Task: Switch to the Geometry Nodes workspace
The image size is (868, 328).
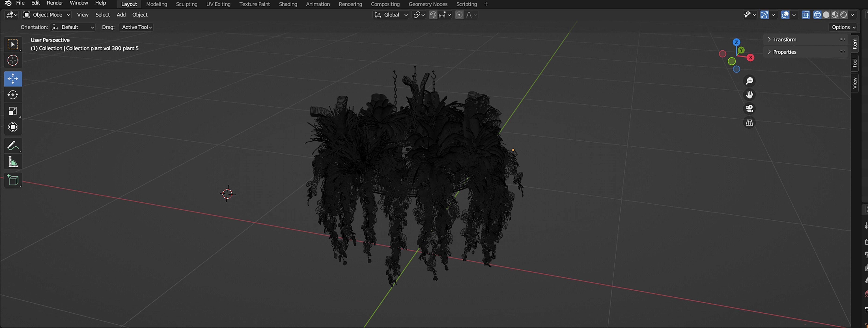Action: [x=428, y=4]
